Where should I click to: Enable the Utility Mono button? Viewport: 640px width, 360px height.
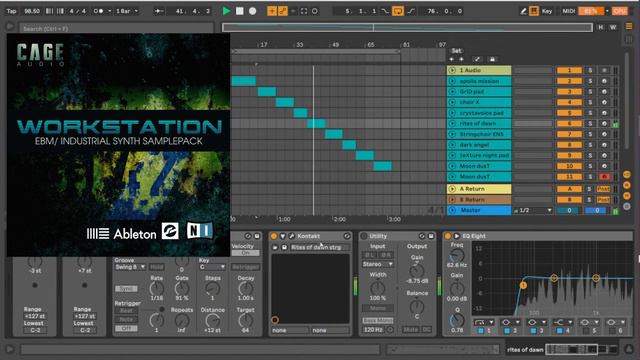point(378,308)
